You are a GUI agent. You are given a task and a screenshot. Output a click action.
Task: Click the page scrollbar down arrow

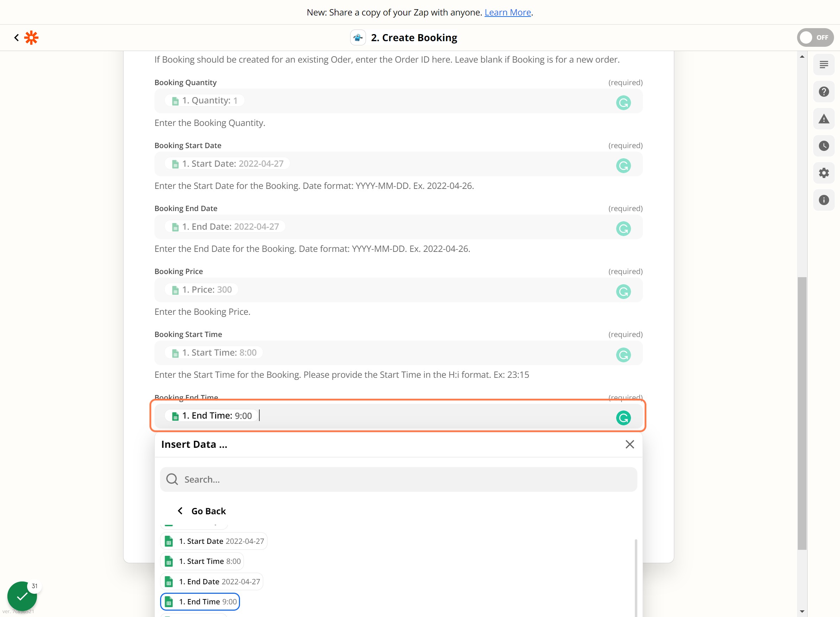(x=802, y=612)
